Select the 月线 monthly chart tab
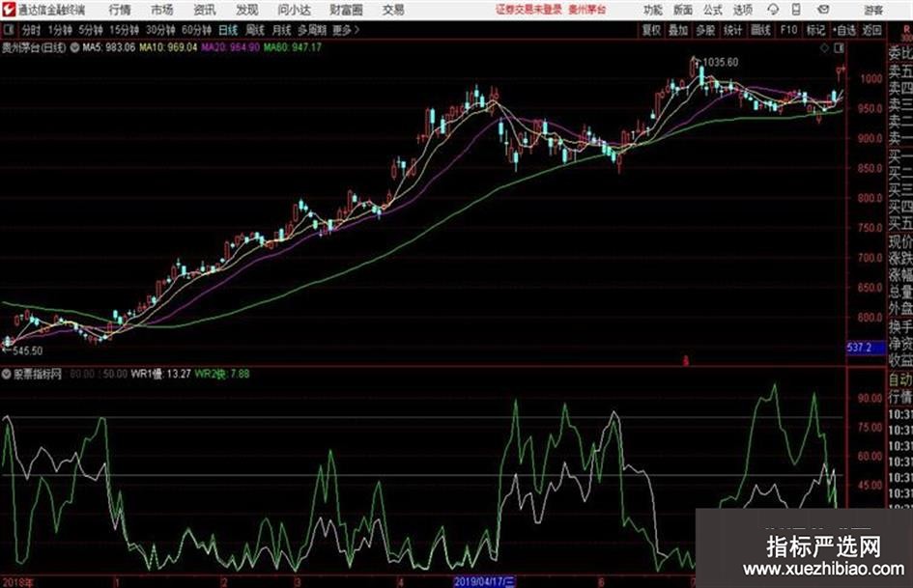 pos(282,30)
